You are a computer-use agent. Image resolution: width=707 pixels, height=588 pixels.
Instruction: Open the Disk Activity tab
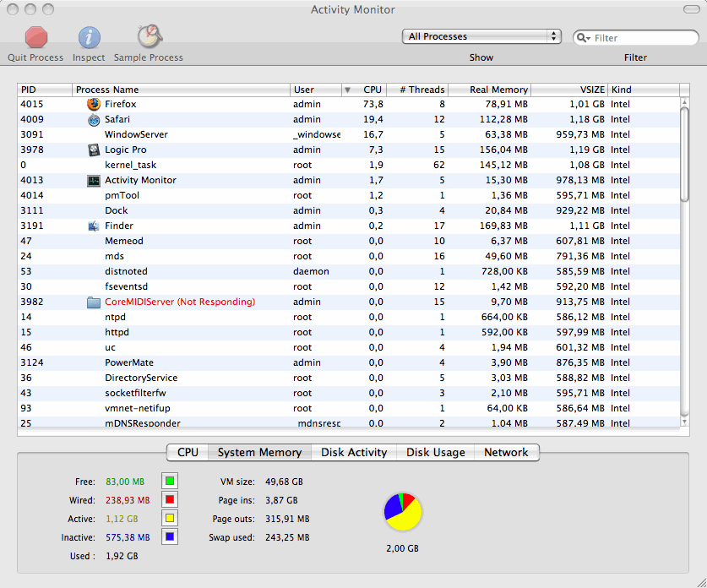pyautogui.click(x=354, y=452)
